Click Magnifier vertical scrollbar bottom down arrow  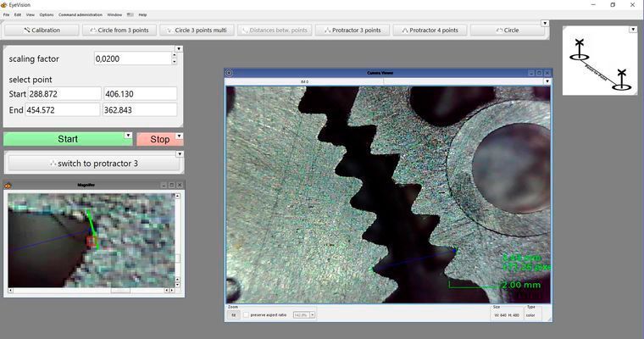(x=177, y=285)
